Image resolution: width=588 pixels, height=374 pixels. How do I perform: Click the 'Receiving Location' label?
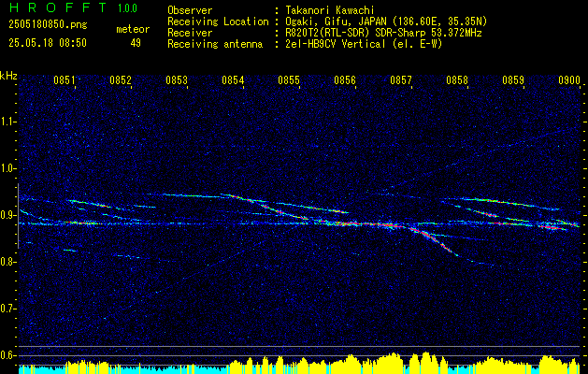(x=218, y=22)
